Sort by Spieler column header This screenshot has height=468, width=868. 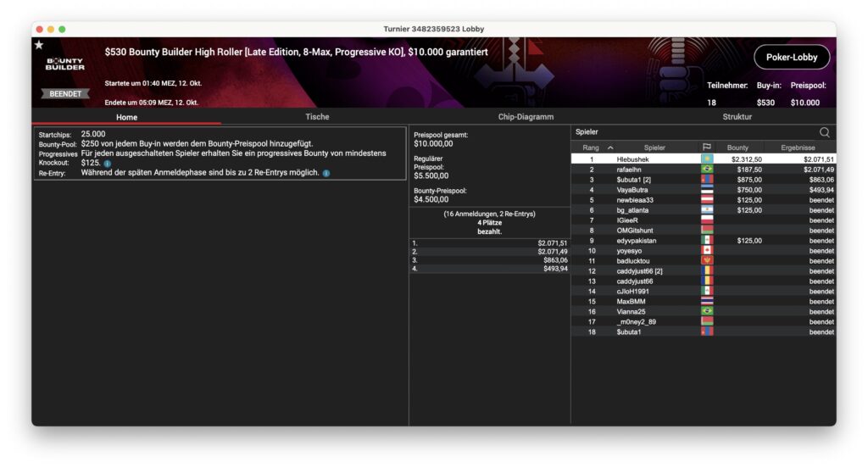pos(654,148)
